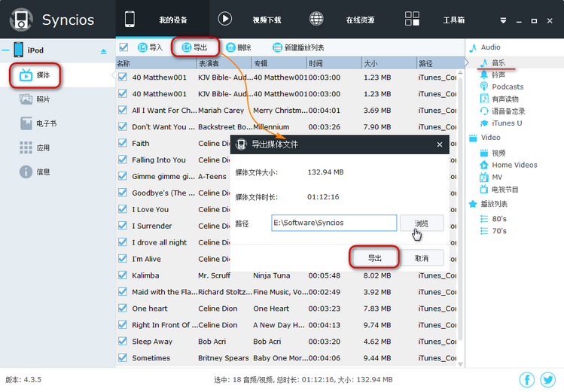
Task: Select the Right In Front Of ... row title
Action: coord(164,325)
